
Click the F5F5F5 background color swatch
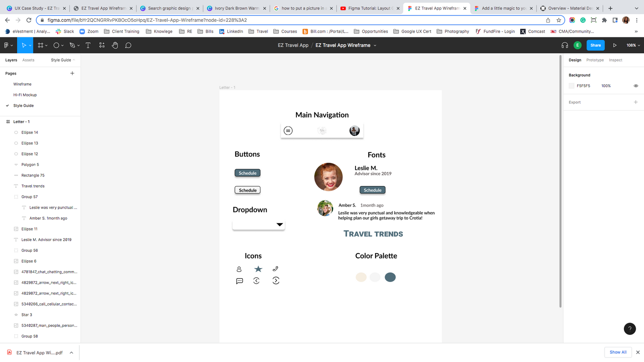(x=571, y=86)
